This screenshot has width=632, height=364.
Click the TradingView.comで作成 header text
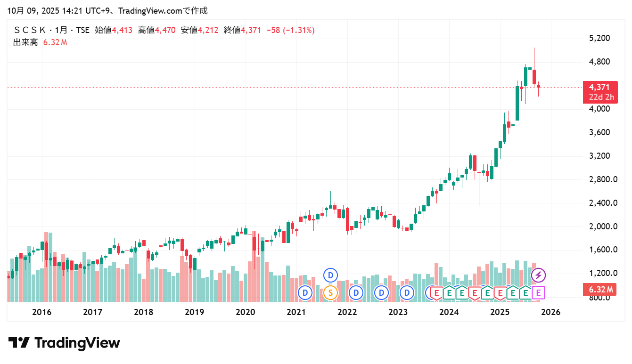click(x=163, y=11)
